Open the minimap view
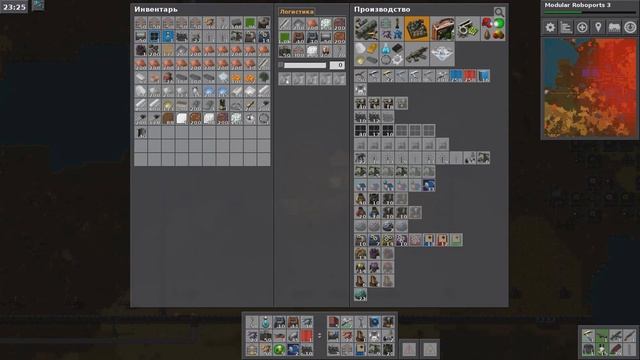 [x=590, y=88]
